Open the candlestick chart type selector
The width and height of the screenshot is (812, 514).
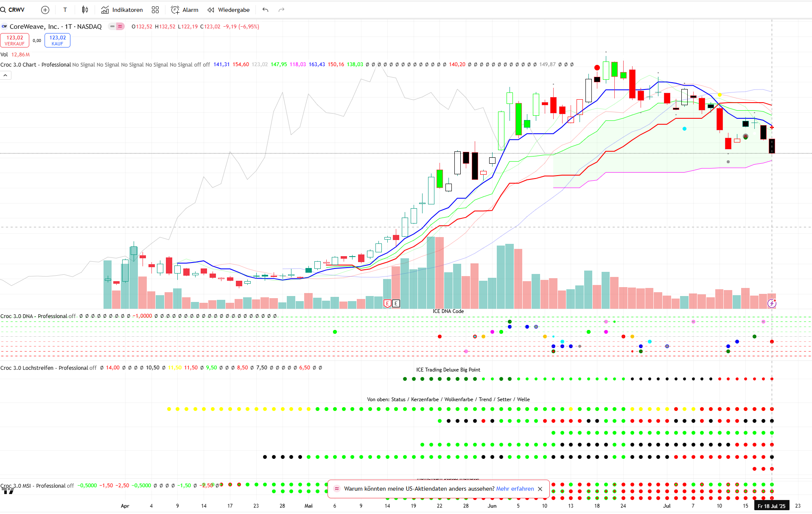point(85,10)
